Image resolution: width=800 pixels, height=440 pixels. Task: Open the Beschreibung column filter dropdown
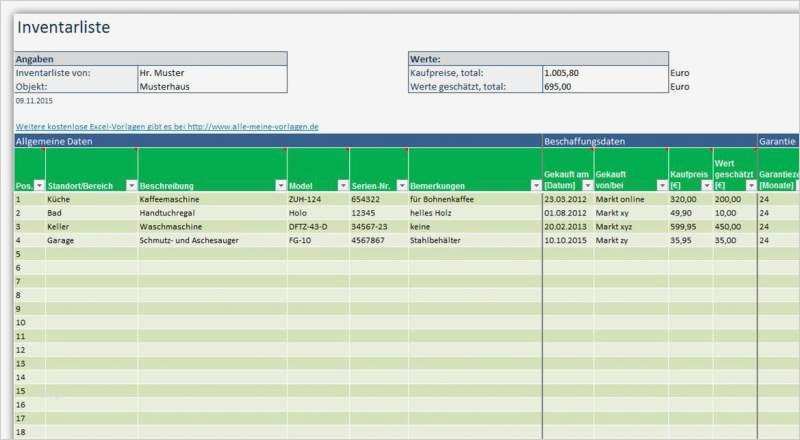click(281, 186)
